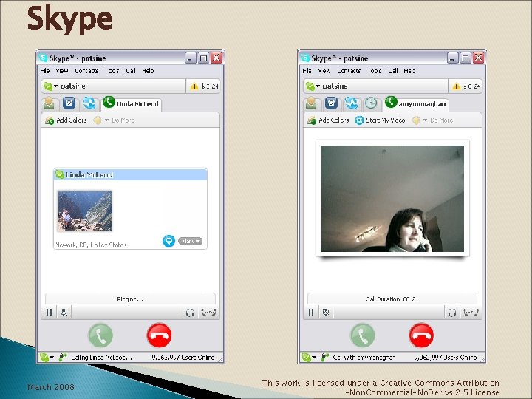Hang up call to Linda McLeod
This screenshot has height=399, width=532.
159,335
